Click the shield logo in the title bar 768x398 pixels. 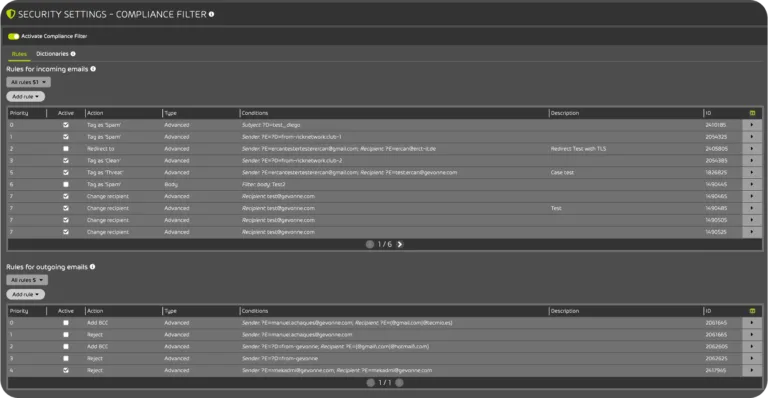click(11, 14)
